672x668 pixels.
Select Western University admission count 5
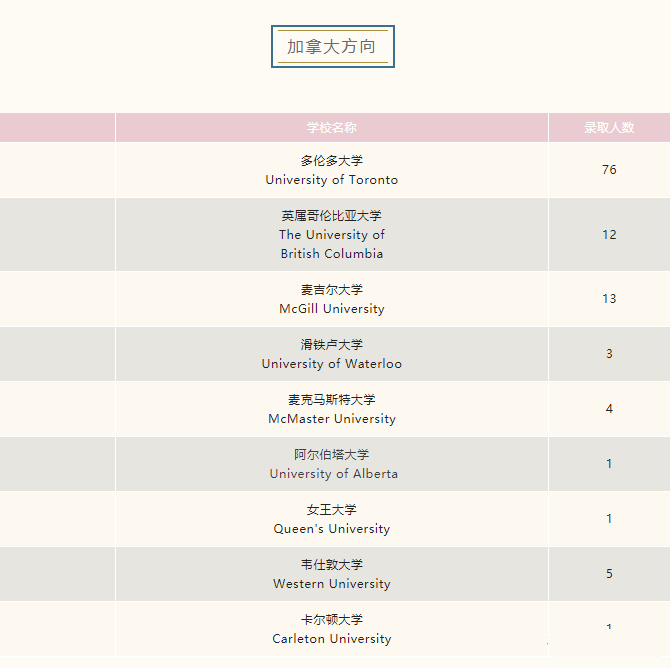[x=609, y=574]
